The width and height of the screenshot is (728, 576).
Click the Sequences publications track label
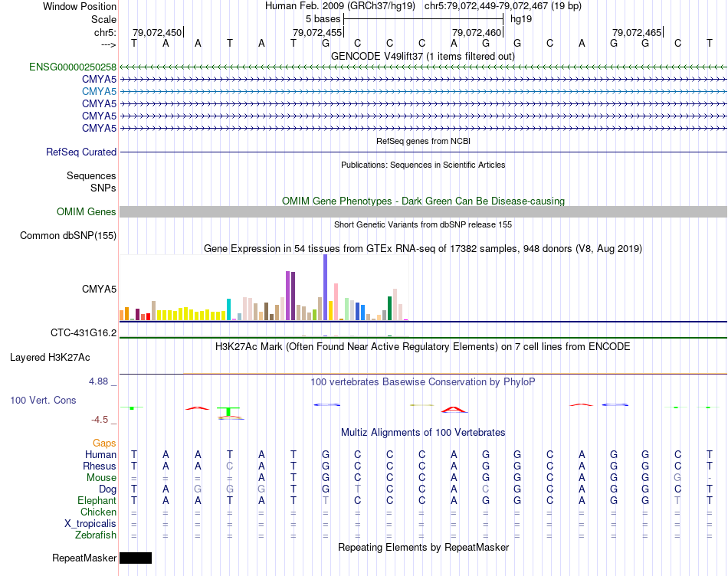coord(91,175)
